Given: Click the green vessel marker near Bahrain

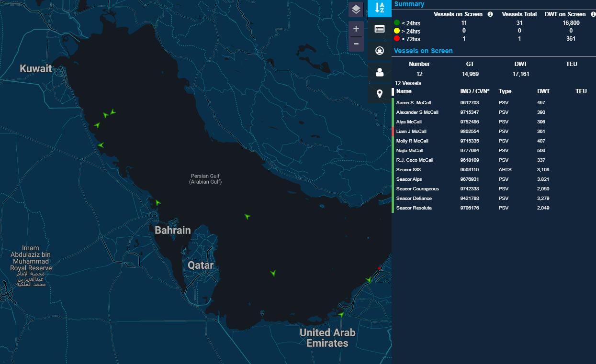Looking at the screenshot, I should [x=158, y=202].
